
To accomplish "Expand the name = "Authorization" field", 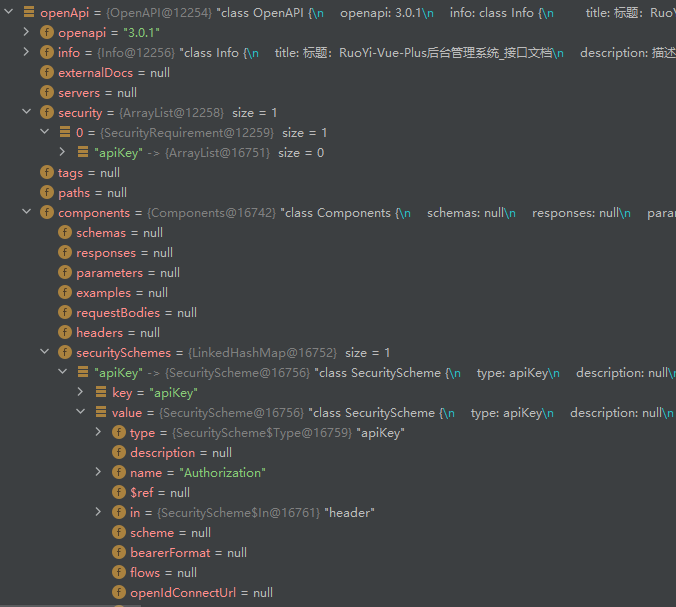I will coord(99,472).
